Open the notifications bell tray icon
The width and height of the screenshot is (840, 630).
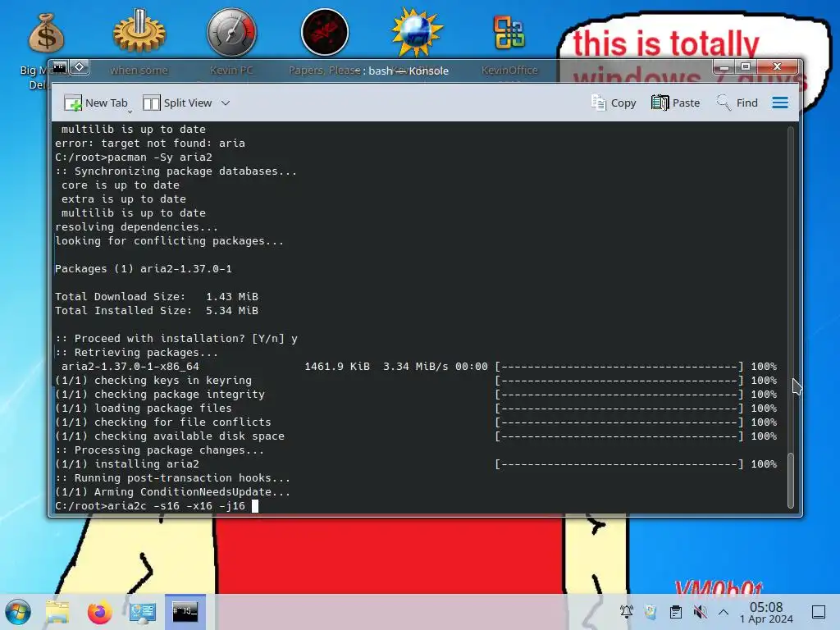click(x=626, y=611)
